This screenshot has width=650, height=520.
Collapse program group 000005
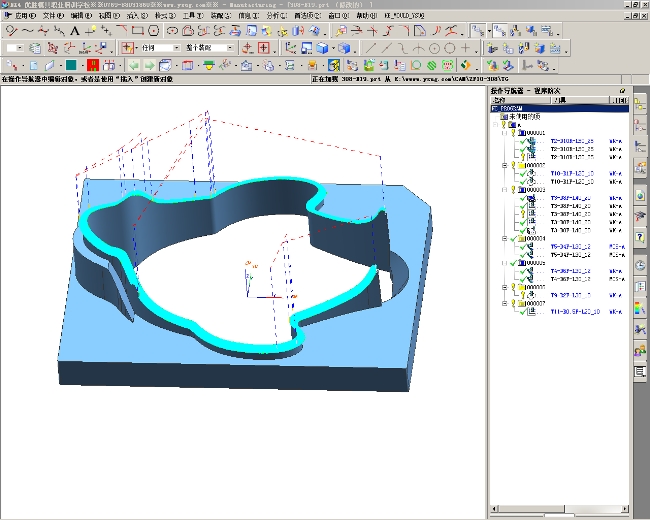coord(504,263)
